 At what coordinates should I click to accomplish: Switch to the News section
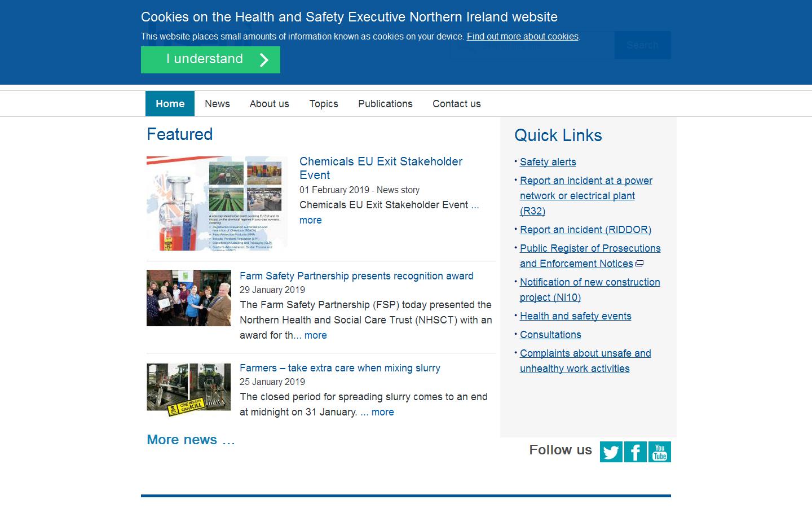pyautogui.click(x=217, y=103)
